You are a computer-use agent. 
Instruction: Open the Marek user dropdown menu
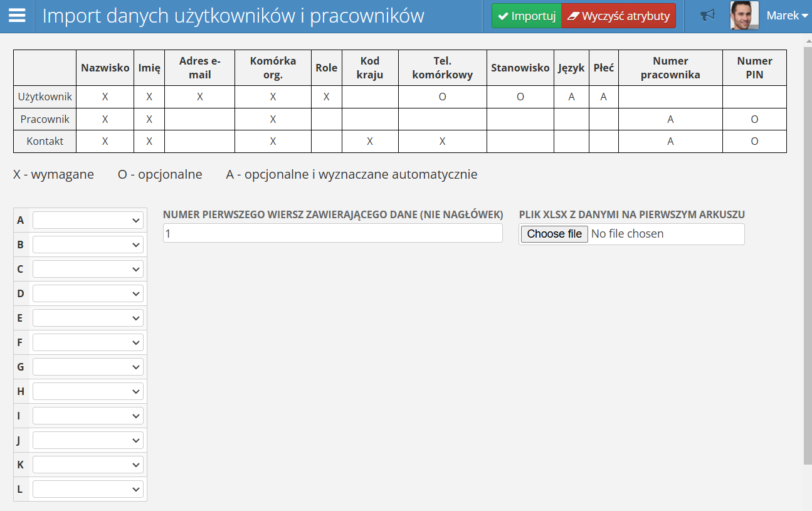(x=787, y=16)
